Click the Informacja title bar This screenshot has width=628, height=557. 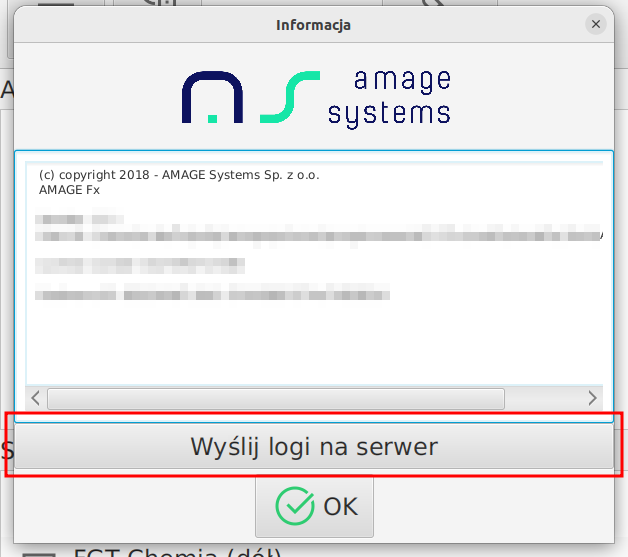(313, 24)
